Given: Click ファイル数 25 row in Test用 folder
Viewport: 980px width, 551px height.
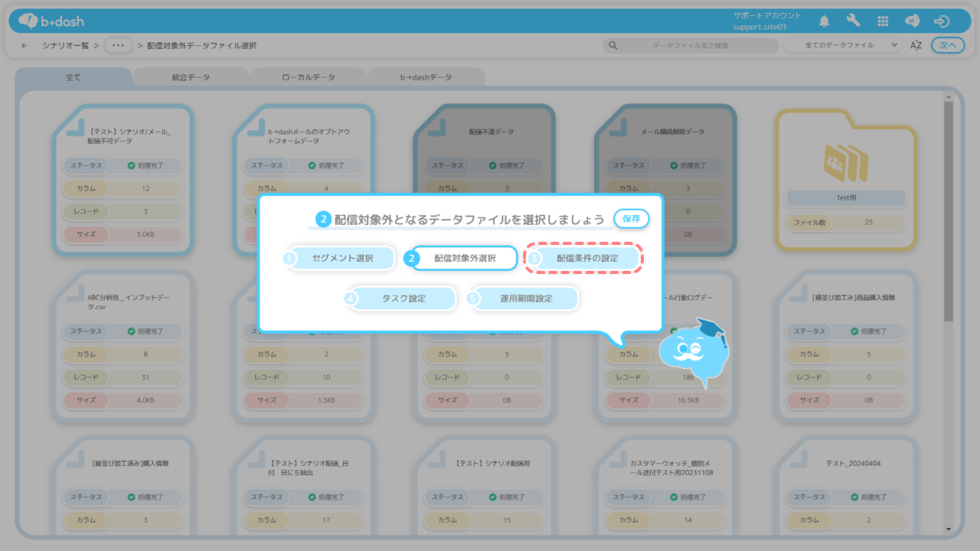Looking at the screenshot, I should pyautogui.click(x=846, y=223).
